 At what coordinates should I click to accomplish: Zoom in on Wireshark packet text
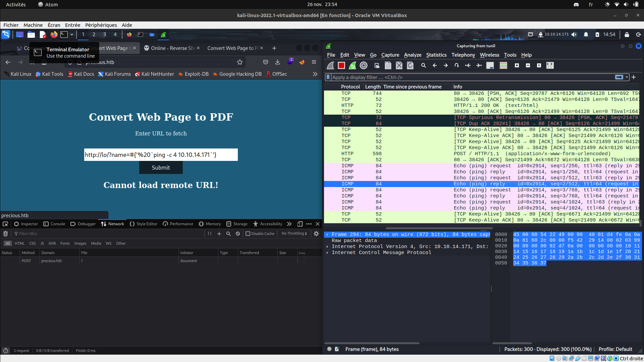point(517,66)
